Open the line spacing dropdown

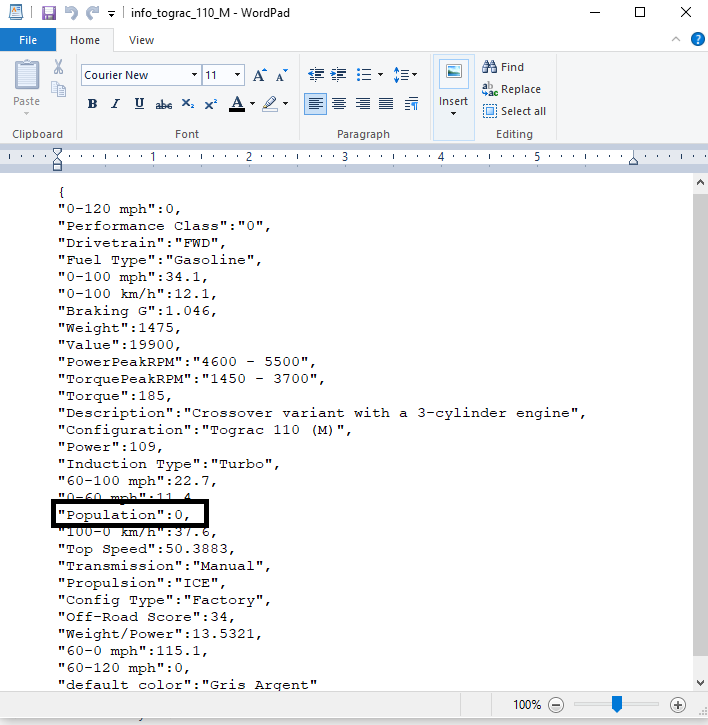pos(406,75)
